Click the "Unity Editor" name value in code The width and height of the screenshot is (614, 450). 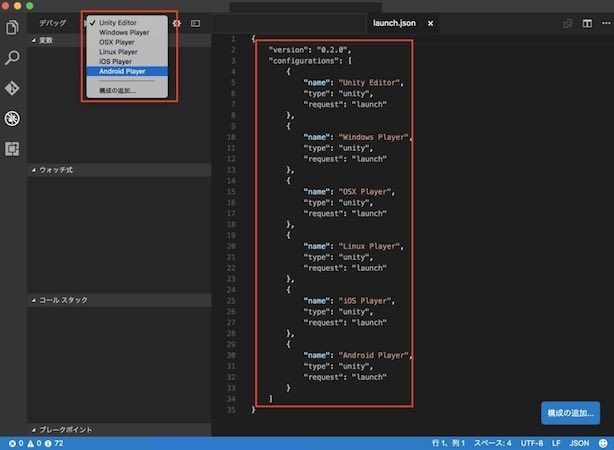[369, 83]
